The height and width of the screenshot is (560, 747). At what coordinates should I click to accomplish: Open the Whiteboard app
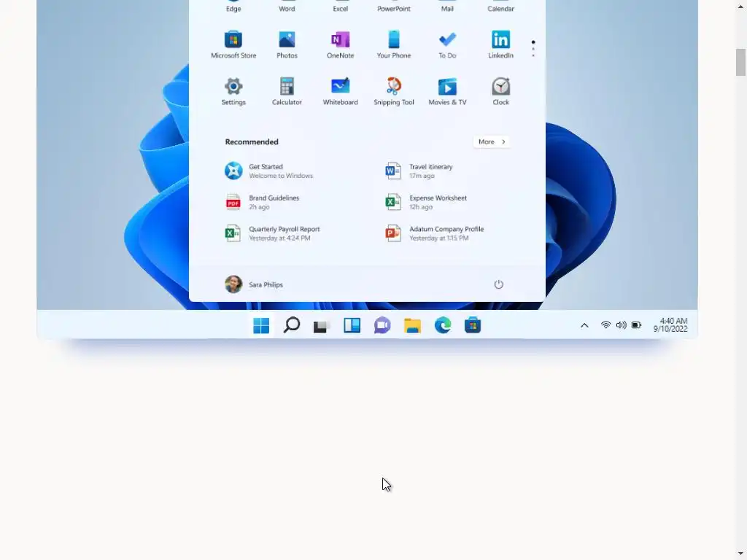(x=340, y=91)
